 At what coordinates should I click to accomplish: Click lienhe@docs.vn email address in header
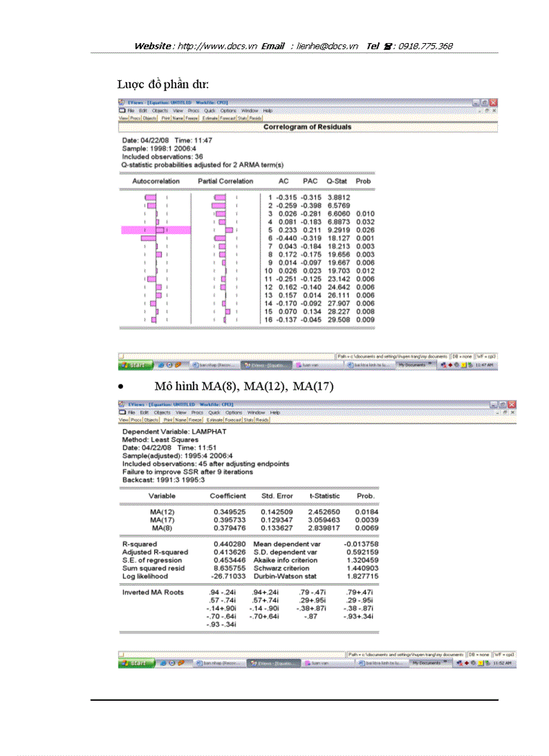click(328, 46)
